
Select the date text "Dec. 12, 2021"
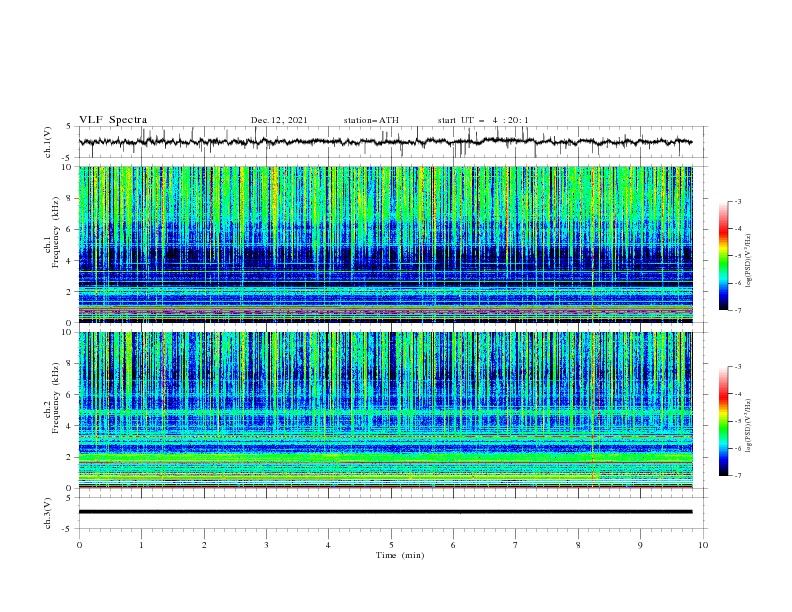pos(279,120)
